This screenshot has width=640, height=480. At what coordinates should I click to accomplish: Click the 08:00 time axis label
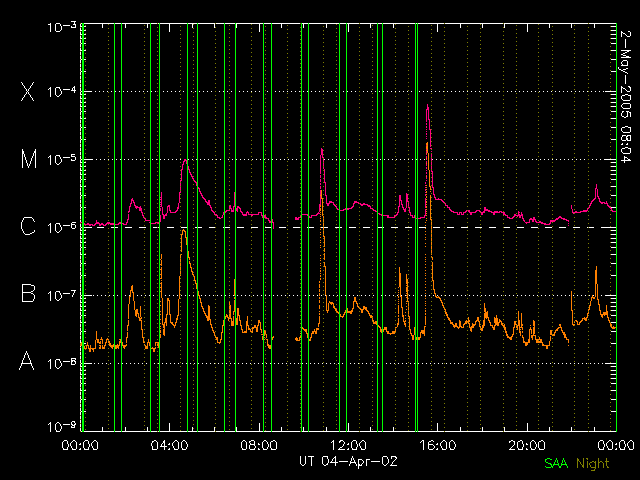(259, 445)
